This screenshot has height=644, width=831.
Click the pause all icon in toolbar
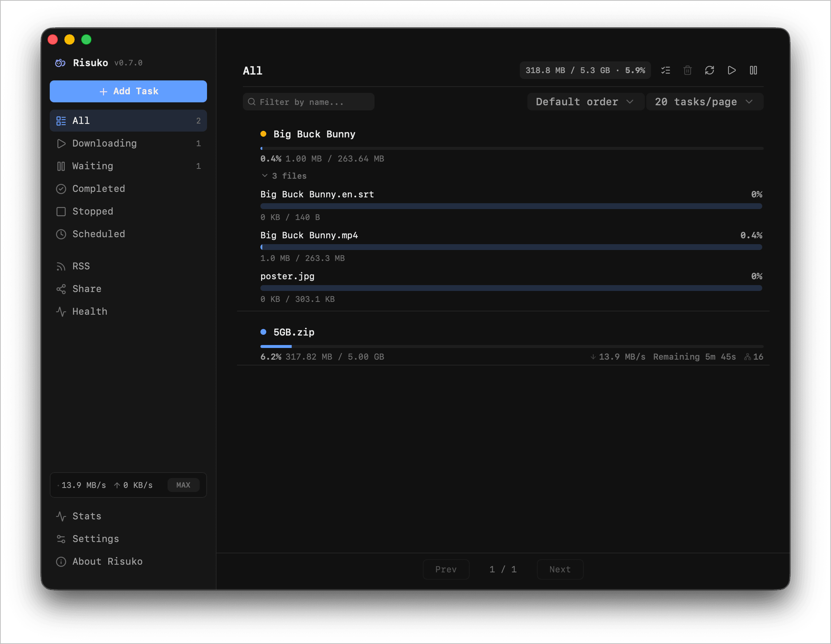[x=753, y=70]
